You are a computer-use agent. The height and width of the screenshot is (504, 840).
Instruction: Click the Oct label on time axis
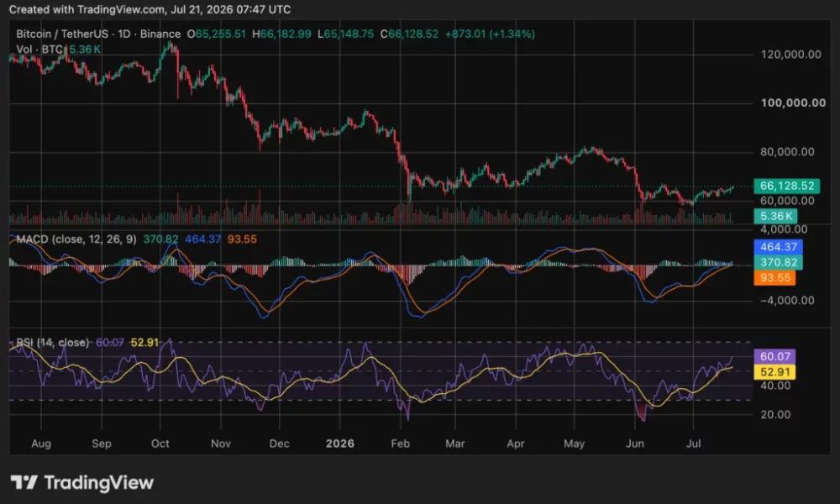160,444
